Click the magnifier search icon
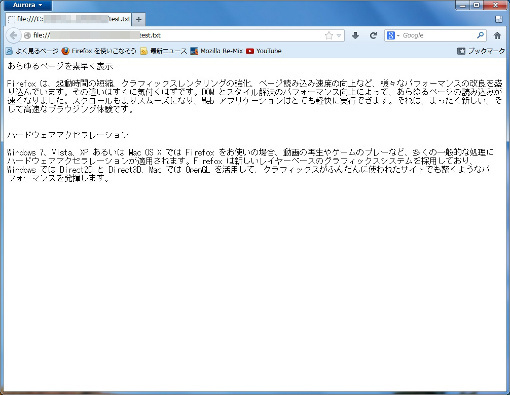510x395 pixels. tap(480, 35)
